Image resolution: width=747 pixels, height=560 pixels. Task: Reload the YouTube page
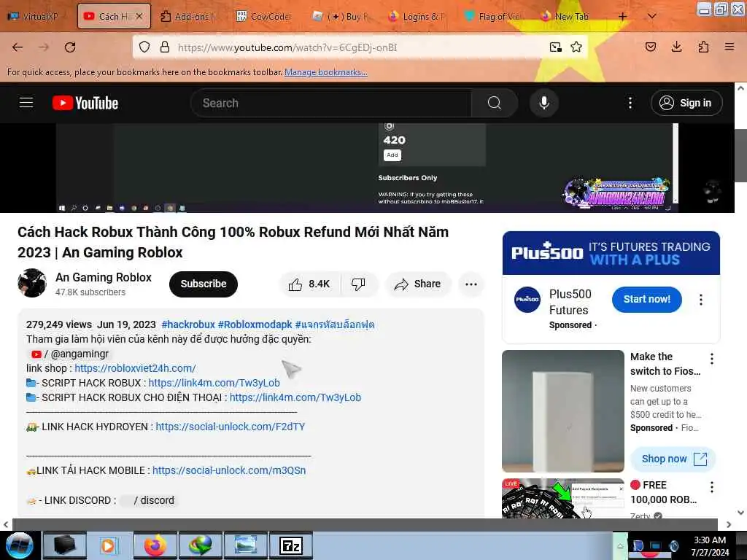[x=70, y=47]
